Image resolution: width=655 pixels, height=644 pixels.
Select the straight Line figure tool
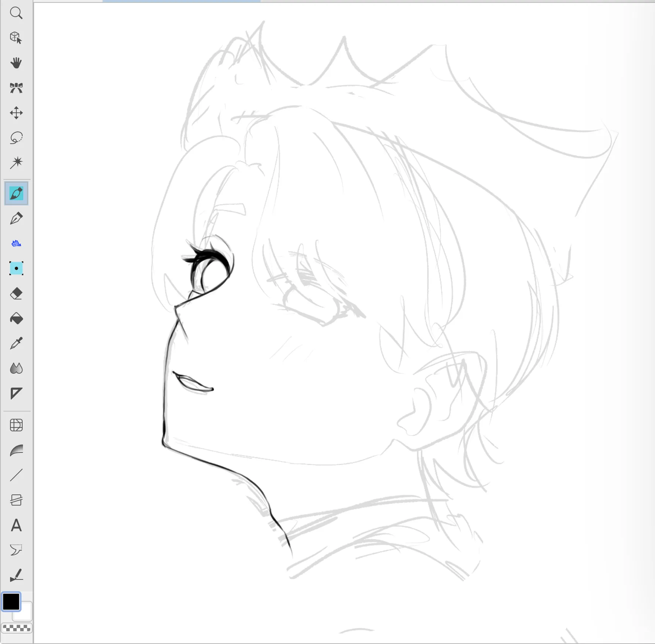pos(16,475)
